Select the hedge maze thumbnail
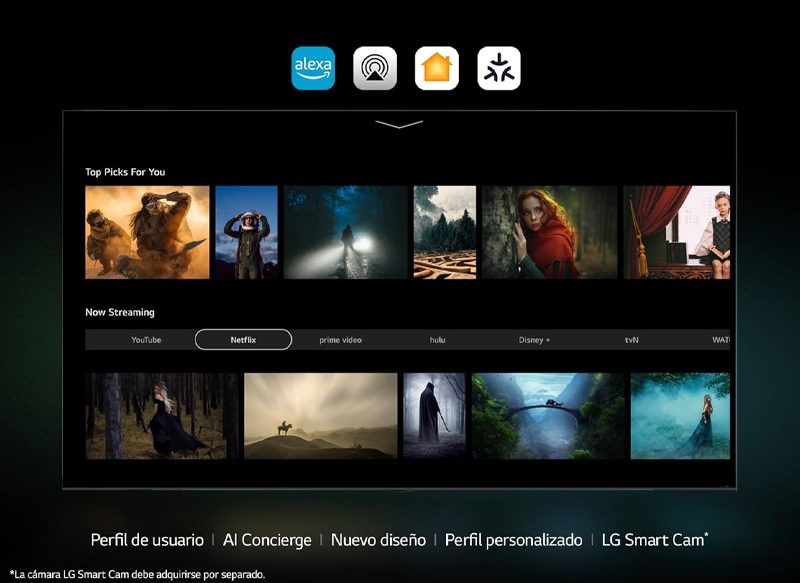This screenshot has width=800, height=583. point(444,232)
